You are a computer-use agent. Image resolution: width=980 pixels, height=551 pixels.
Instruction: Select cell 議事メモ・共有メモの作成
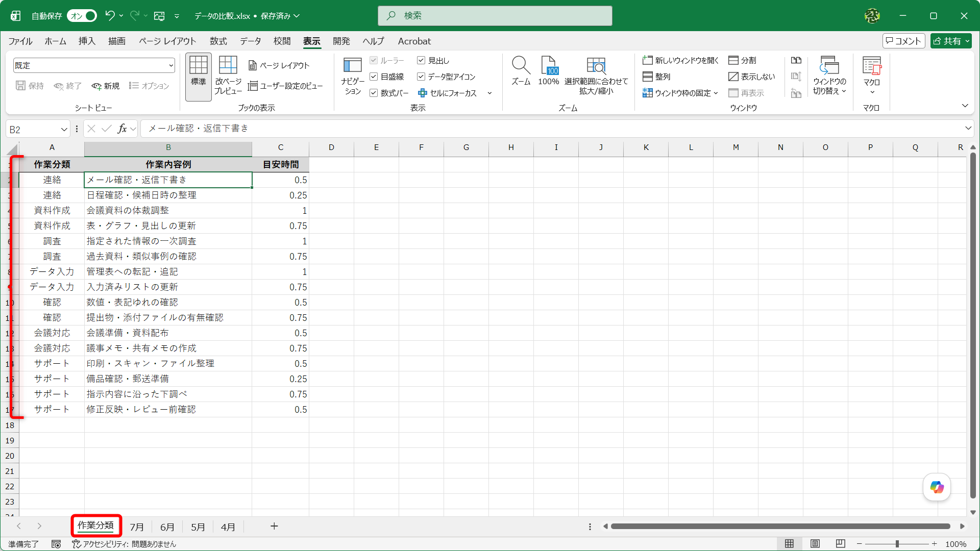pyautogui.click(x=168, y=348)
